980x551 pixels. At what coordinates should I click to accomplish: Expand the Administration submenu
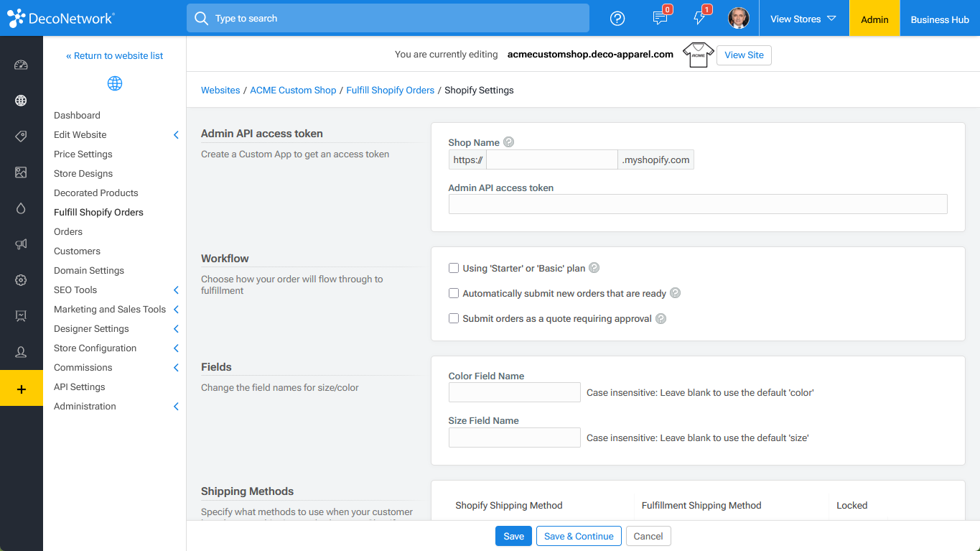coord(176,407)
